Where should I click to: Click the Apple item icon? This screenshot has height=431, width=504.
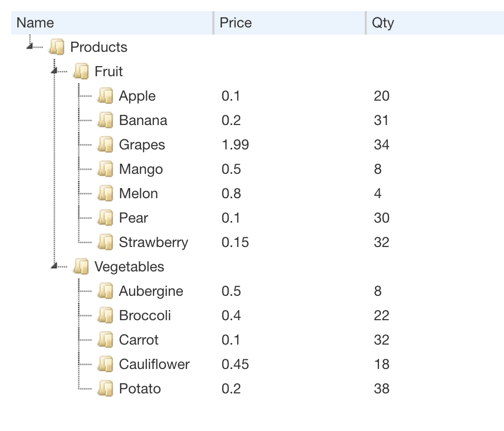tap(106, 96)
